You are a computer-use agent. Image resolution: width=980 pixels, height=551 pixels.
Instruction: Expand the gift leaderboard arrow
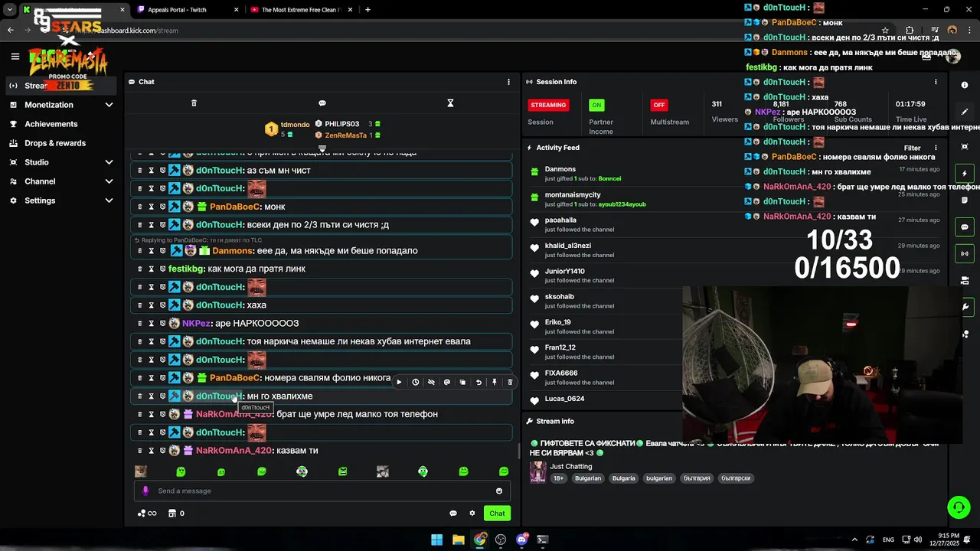pos(322,148)
